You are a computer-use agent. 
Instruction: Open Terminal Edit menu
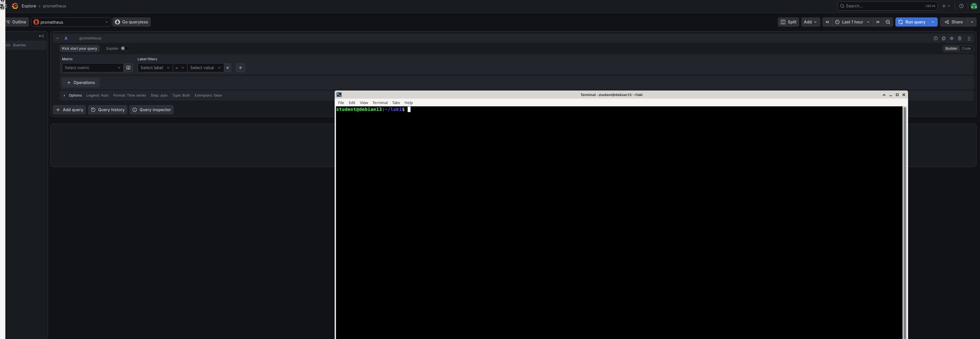pyautogui.click(x=352, y=103)
